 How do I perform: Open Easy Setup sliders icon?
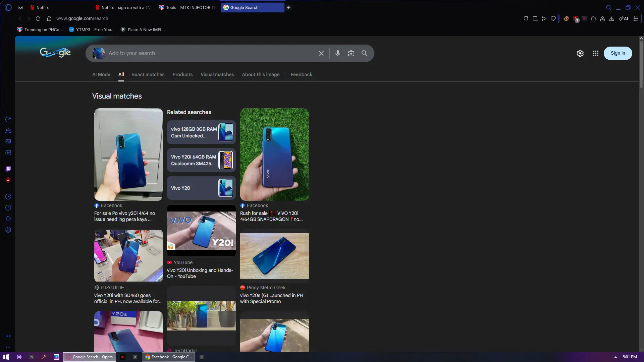click(636, 19)
